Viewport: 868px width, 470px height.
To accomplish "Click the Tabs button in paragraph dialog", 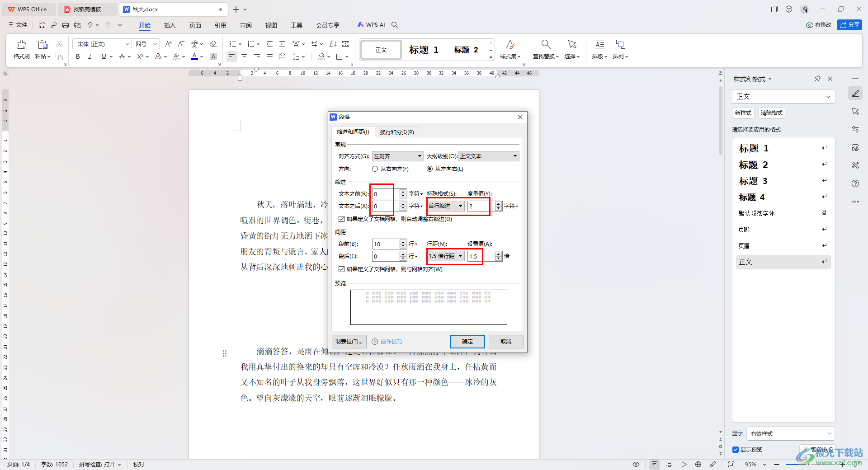I will coord(349,341).
